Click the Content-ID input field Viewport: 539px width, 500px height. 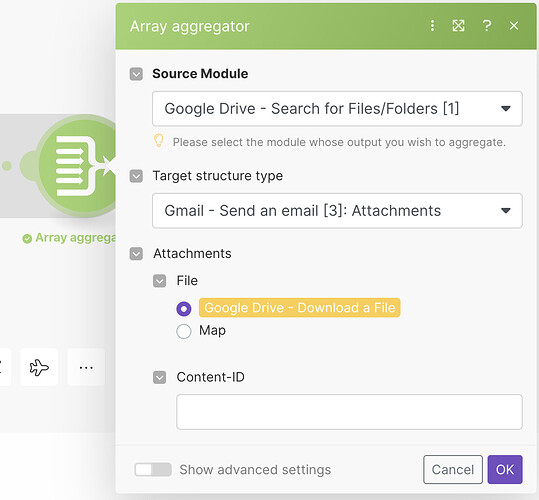349,412
